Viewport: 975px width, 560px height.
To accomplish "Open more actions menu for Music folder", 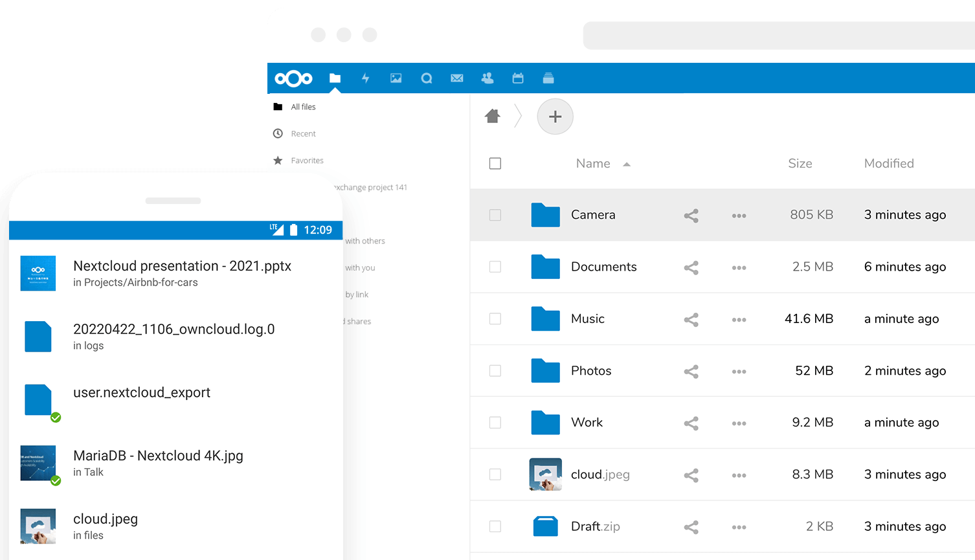I will [739, 319].
